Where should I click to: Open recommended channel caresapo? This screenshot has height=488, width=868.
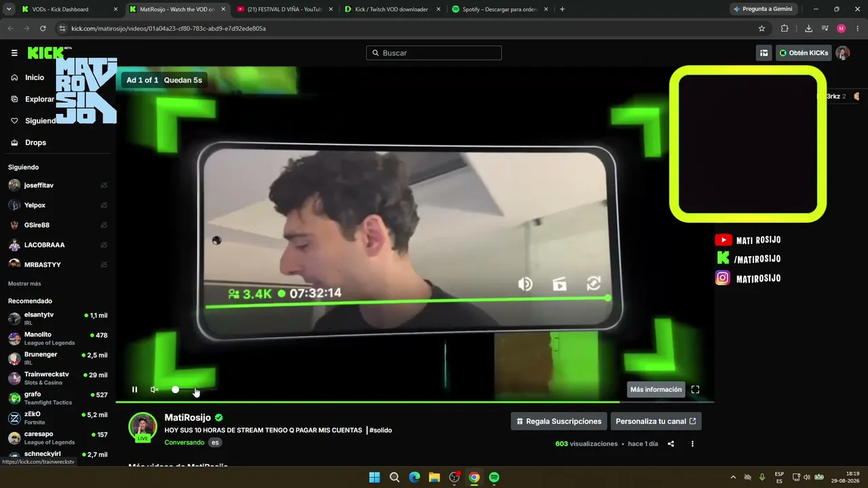[58, 438]
